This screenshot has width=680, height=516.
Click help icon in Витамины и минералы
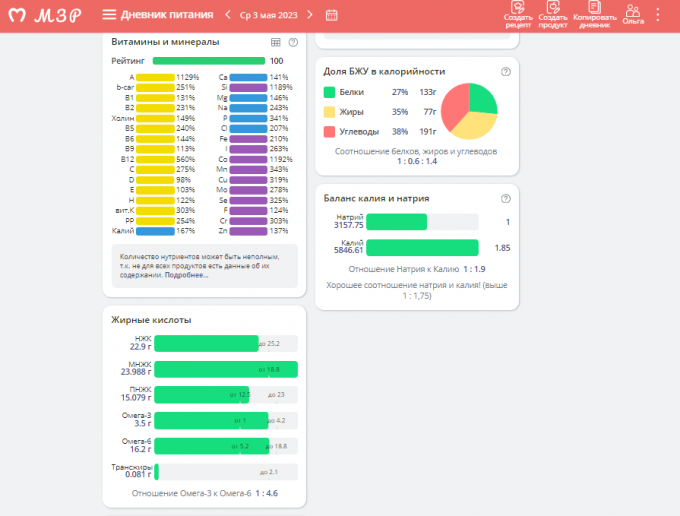click(x=293, y=42)
